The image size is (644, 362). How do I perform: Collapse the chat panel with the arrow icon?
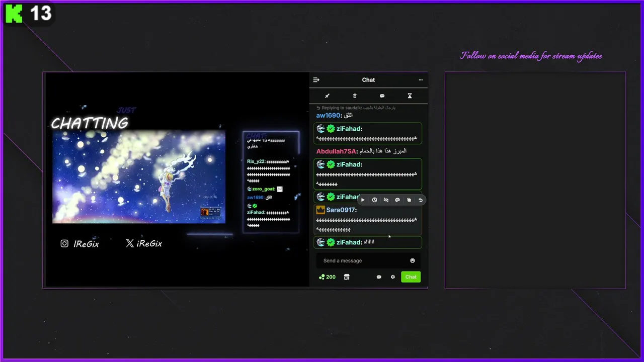316,80
